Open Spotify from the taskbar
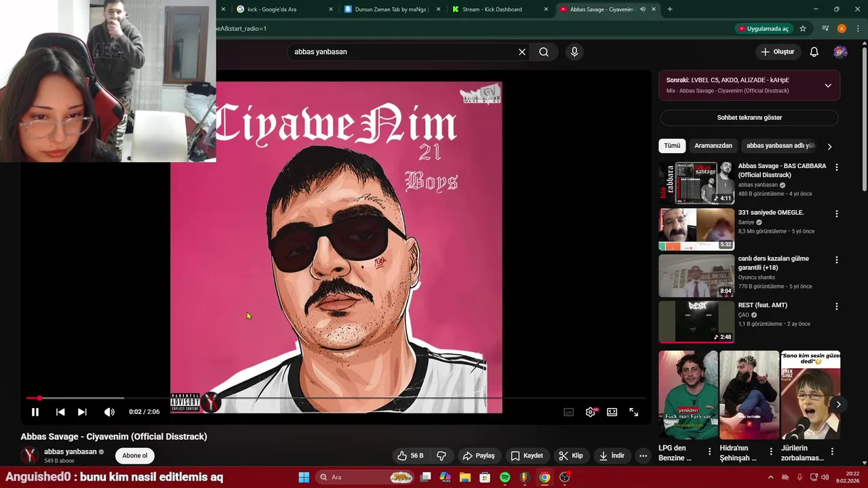Screen dimensions: 868x488 (505, 477)
